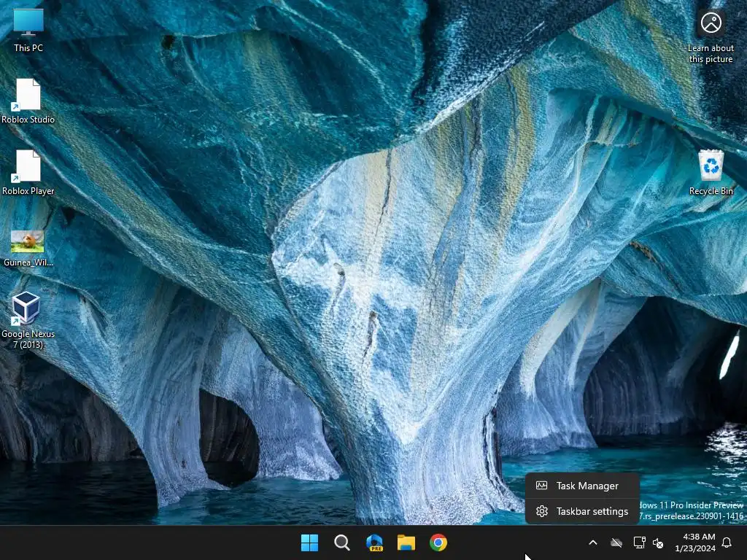Show hidden system tray icons
This screenshot has width=747, height=560.
point(593,542)
